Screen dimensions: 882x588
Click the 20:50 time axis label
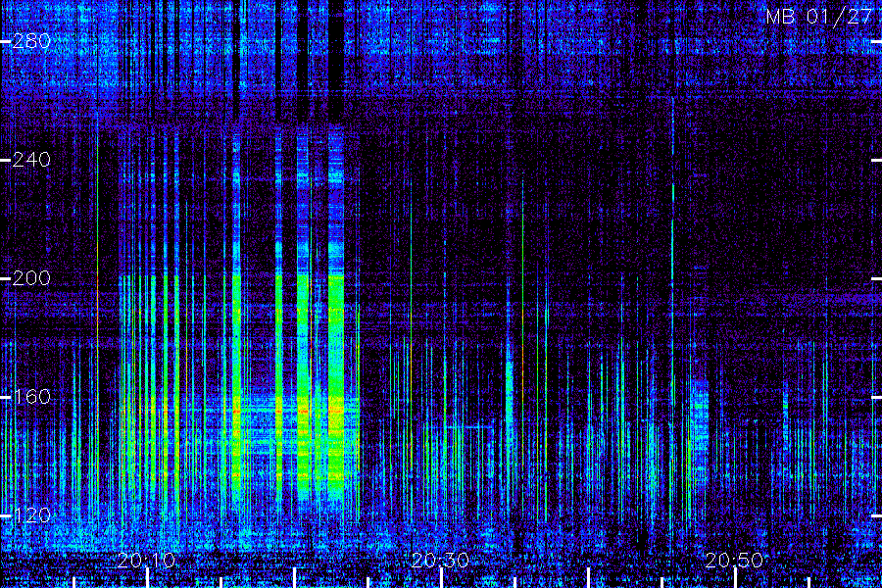click(734, 560)
